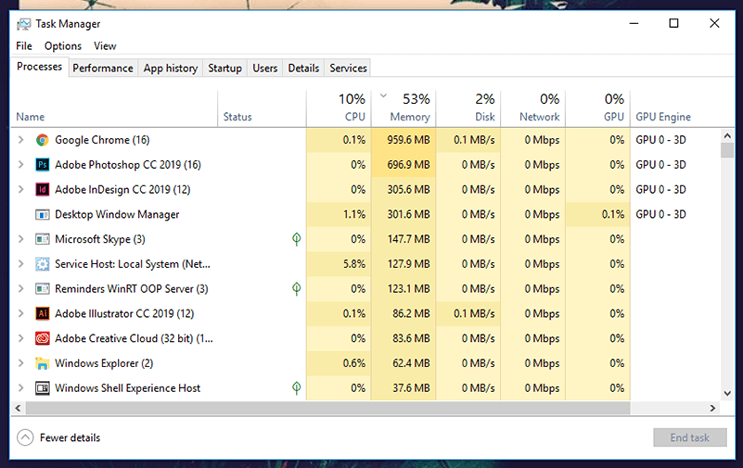
Task: Switch to the Details tab
Action: (x=304, y=68)
